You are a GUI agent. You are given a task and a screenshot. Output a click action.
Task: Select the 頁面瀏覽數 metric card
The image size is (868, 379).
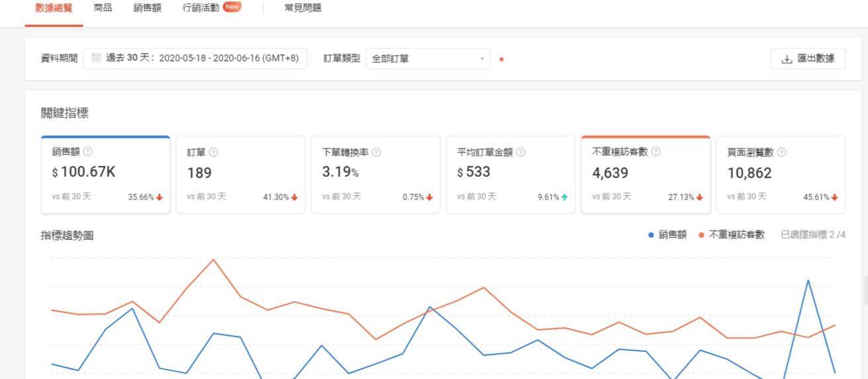781,174
